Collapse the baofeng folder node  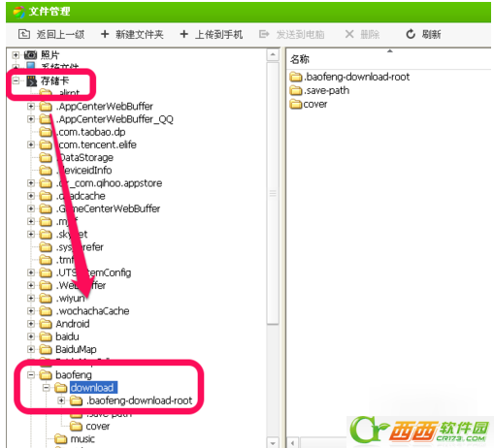pyautogui.click(x=31, y=375)
